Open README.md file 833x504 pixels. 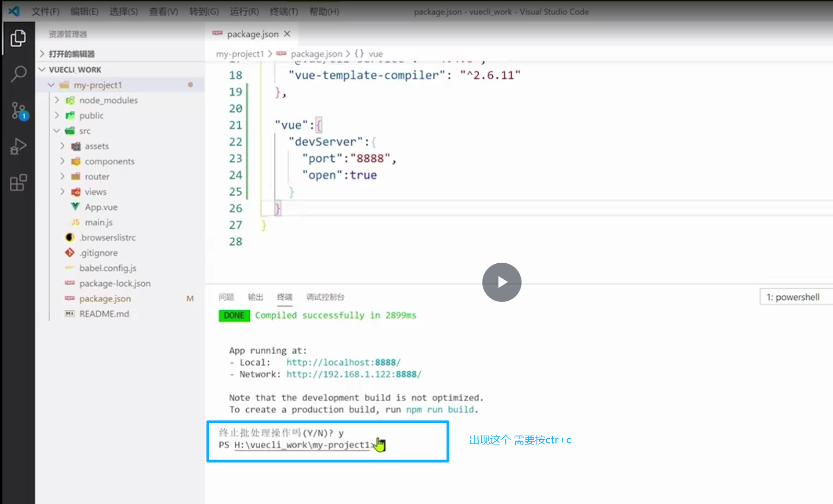120,314
